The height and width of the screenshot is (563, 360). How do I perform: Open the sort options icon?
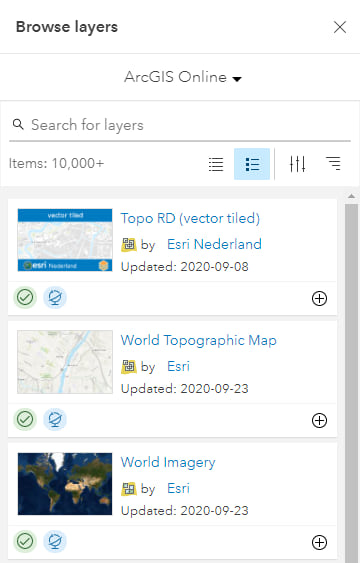(x=333, y=164)
